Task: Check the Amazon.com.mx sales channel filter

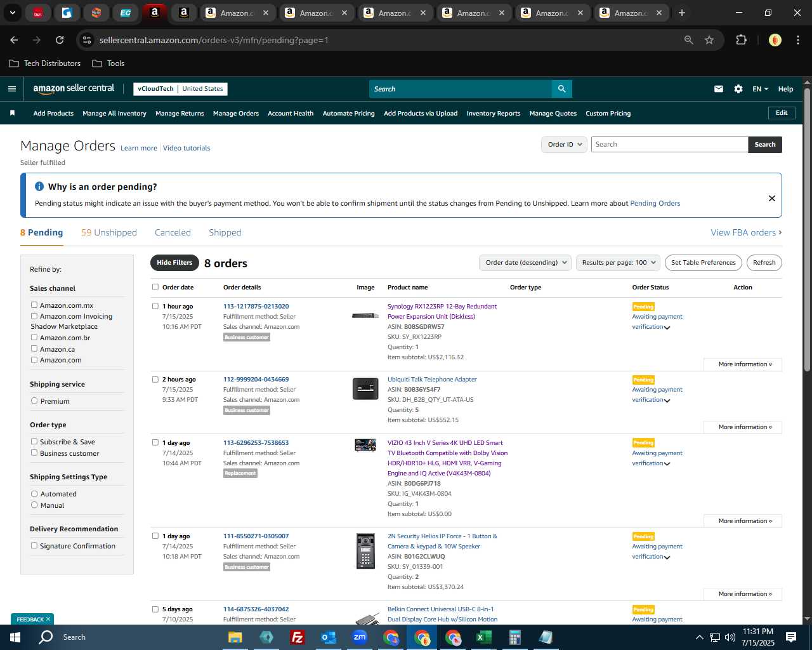Action: (x=34, y=305)
